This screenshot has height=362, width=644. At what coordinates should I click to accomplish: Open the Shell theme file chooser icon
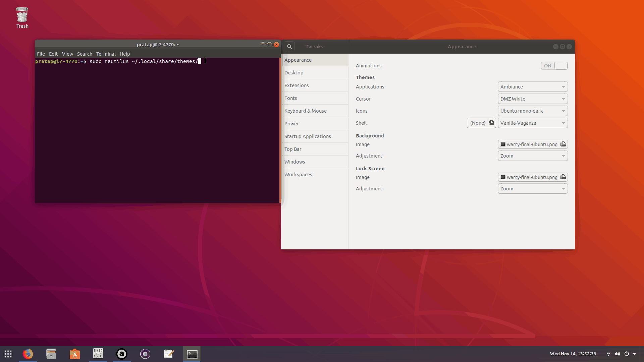[491, 123]
